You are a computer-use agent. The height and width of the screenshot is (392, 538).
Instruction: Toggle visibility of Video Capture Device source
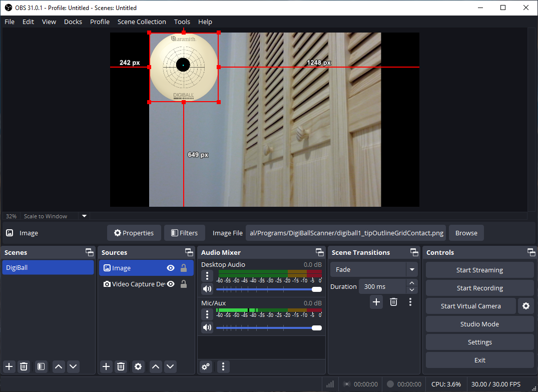(x=171, y=284)
